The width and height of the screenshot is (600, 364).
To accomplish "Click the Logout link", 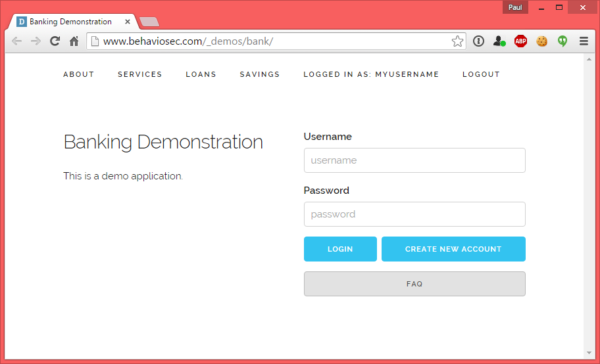I will pyautogui.click(x=481, y=74).
